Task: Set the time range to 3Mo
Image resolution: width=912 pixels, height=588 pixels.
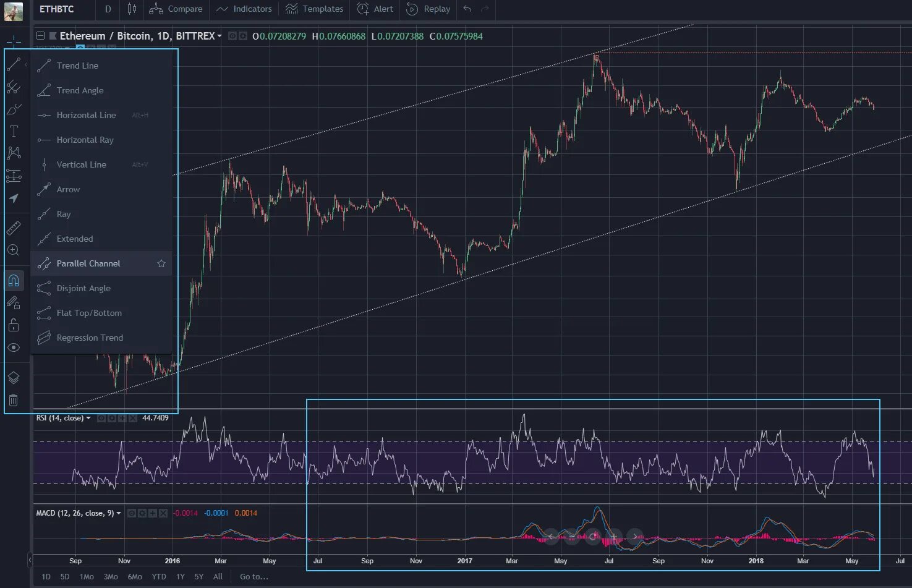Action: point(111,576)
